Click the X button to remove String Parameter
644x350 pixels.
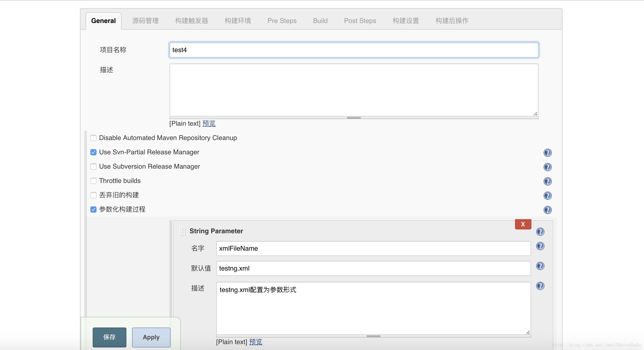(x=522, y=224)
